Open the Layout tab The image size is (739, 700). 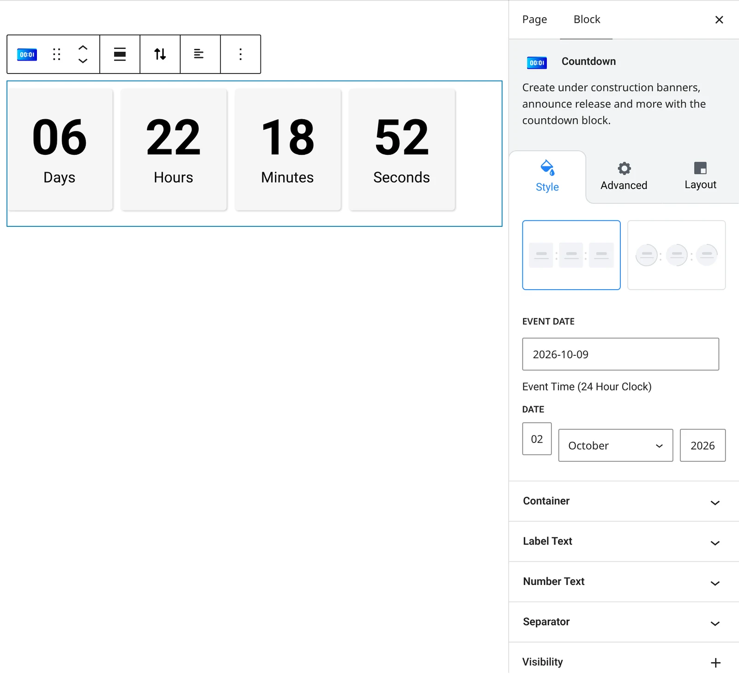(700, 176)
